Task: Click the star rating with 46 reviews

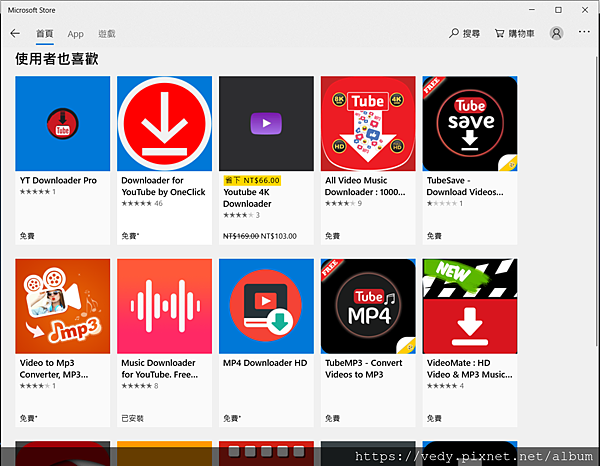Action: point(142,204)
